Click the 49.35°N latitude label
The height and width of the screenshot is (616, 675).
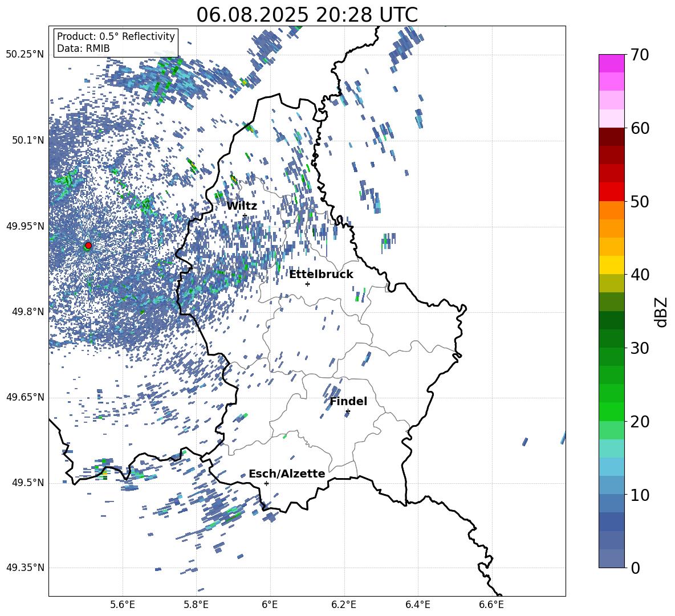point(25,568)
